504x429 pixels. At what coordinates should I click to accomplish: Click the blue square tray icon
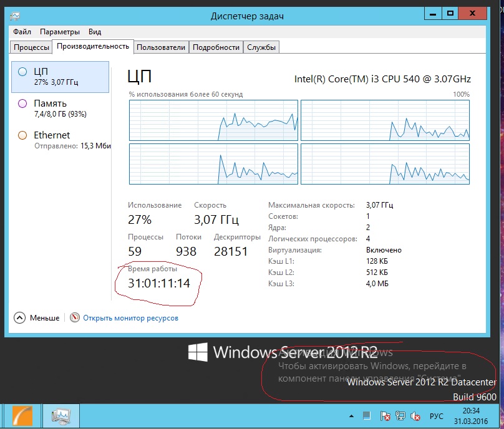click(x=366, y=416)
